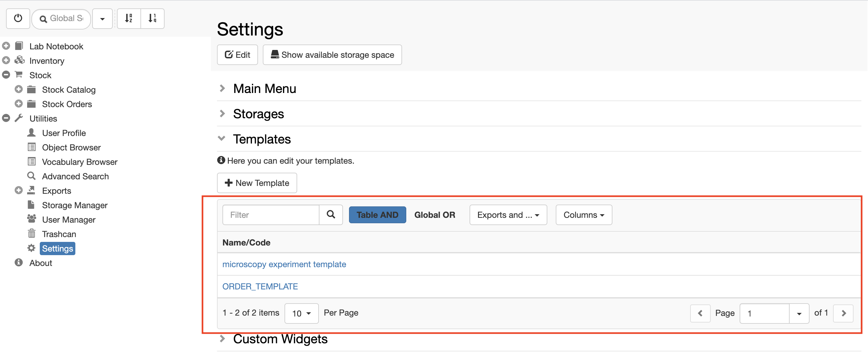
Task: Open Trashcan from the sidebar
Action: pyautogui.click(x=59, y=234)
